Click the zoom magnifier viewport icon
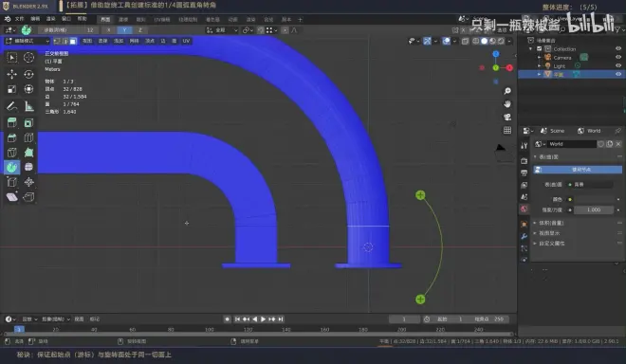Image resolution: width=626 pixels, height=364 pixels. click(507, 91)
